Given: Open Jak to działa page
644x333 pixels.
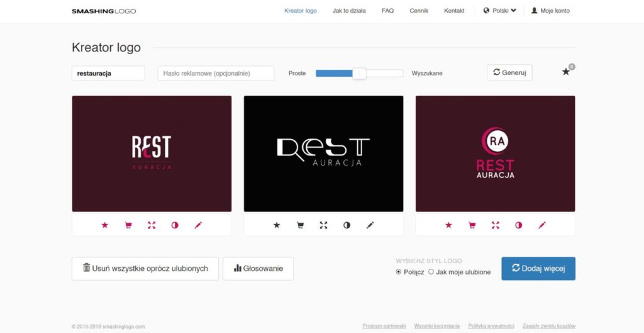Looking at the screenshot, I should coord(349,11).
